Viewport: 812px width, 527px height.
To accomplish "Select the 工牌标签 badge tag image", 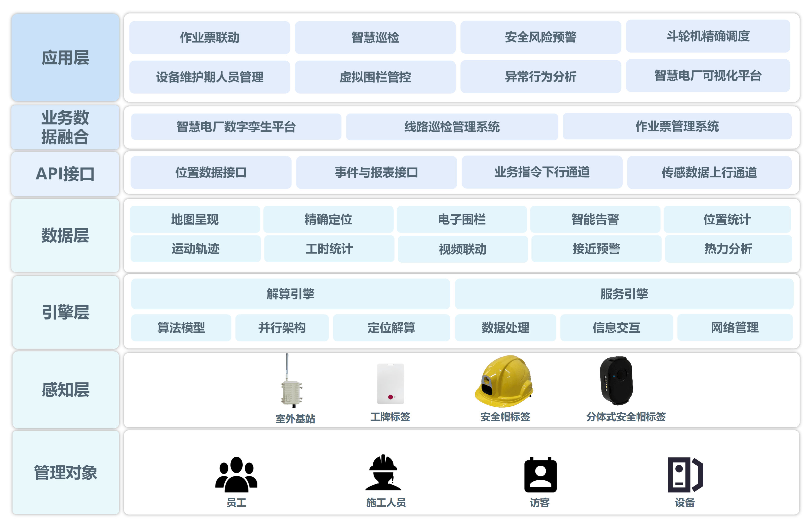I will 390,384.
